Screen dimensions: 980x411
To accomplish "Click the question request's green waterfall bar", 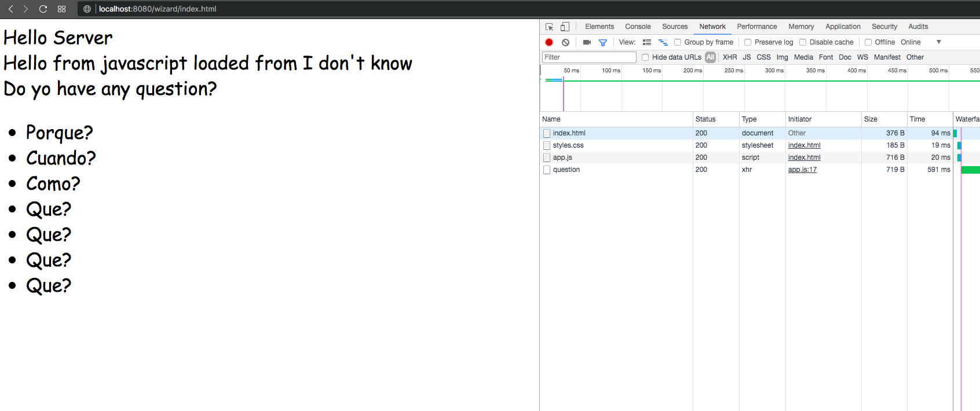I will pyautogui.click(x=971, y=170).
